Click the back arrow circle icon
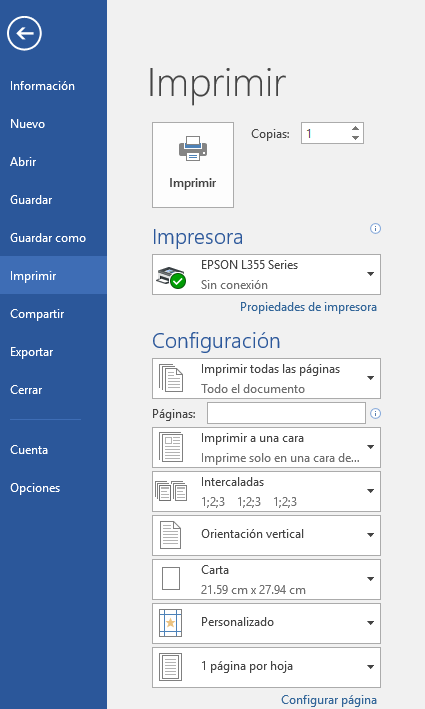 coord(24,33)
